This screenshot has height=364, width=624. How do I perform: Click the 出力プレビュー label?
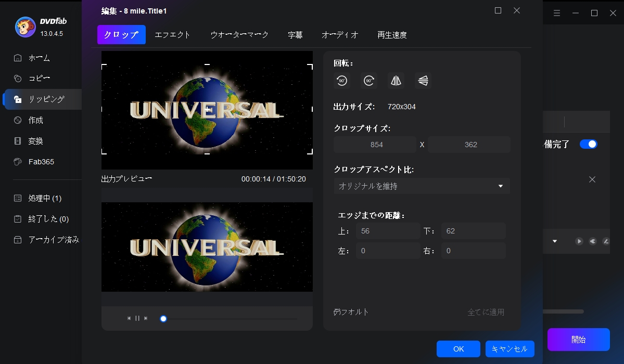(x=126, y=179)
